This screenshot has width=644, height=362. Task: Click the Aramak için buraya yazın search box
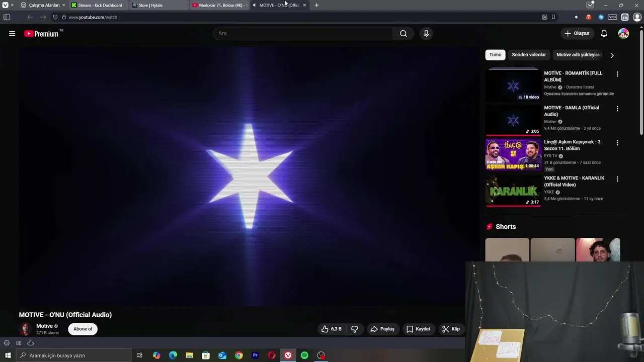pos(73,355)
